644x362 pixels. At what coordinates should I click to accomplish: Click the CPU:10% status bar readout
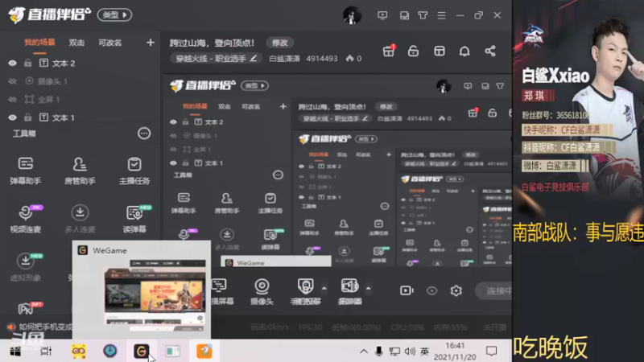point(407,327)
